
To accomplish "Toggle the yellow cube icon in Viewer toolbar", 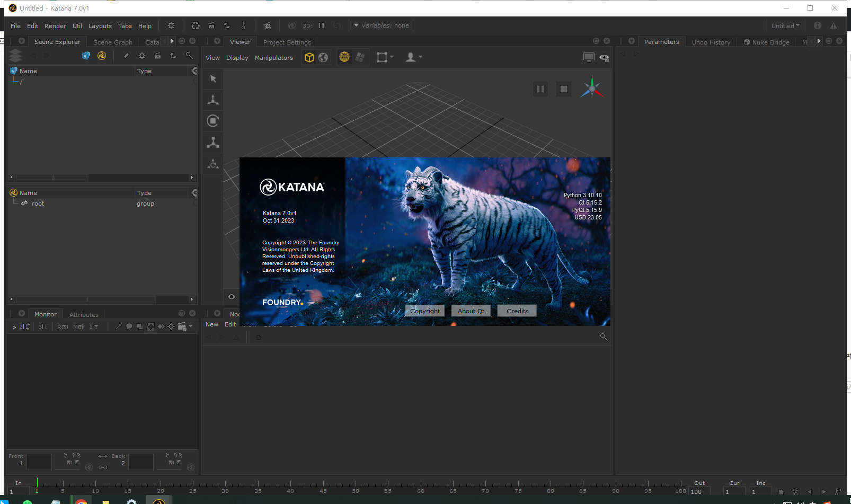I will [x=309, y=57].
